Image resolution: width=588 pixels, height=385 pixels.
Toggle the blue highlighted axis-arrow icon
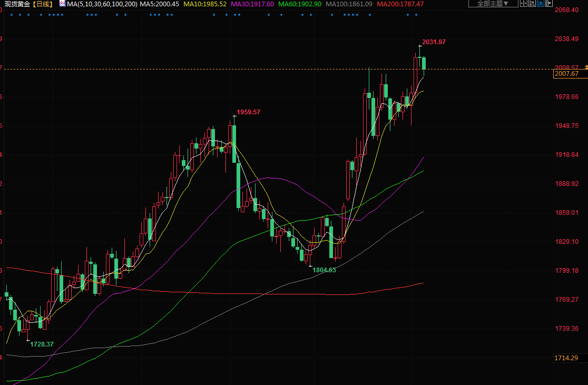click(541, 4)
